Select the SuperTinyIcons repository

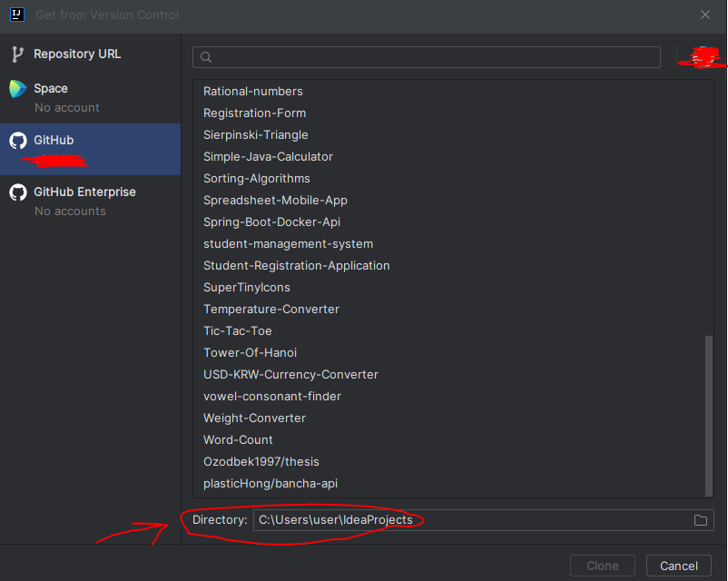(453, 288)
